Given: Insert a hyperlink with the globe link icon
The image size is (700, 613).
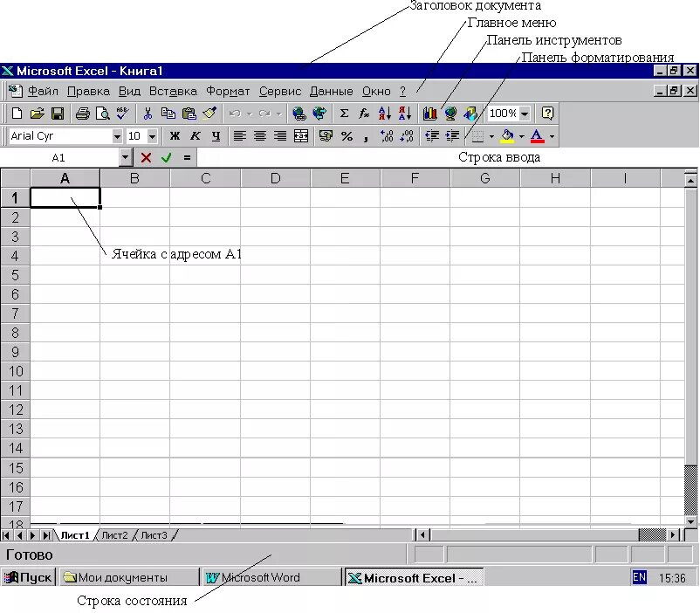Looking at the screenshot, I should (x=299, y=114).
